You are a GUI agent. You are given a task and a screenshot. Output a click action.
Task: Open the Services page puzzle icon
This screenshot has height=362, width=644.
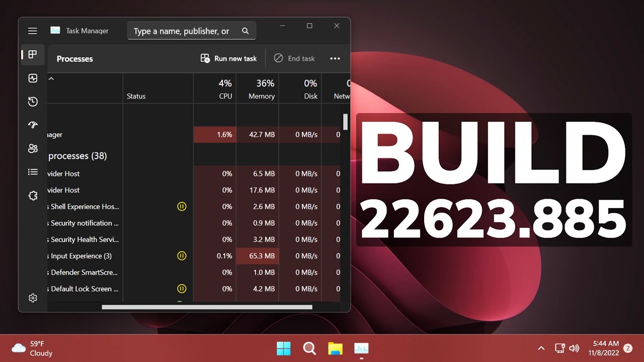(x=33, y=196)
